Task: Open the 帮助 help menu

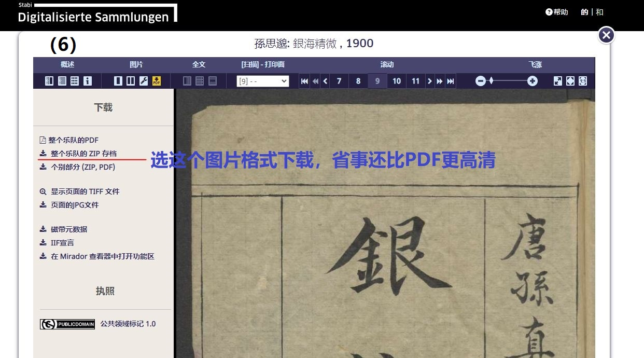Action: click(x=557, y=12)
